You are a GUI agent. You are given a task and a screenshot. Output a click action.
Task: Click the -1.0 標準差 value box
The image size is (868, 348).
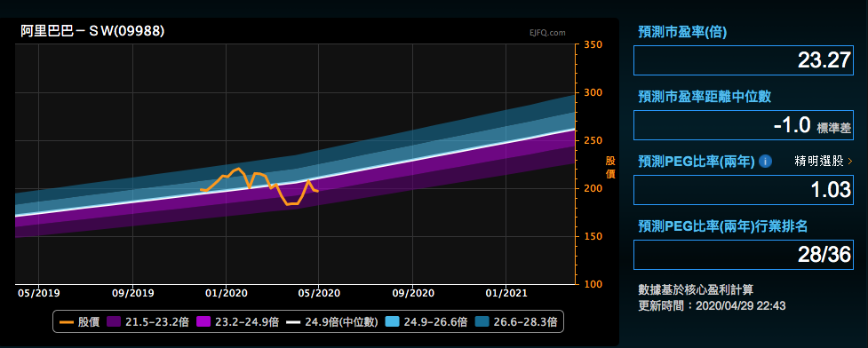pyautogui.click(x=743, y=125)
